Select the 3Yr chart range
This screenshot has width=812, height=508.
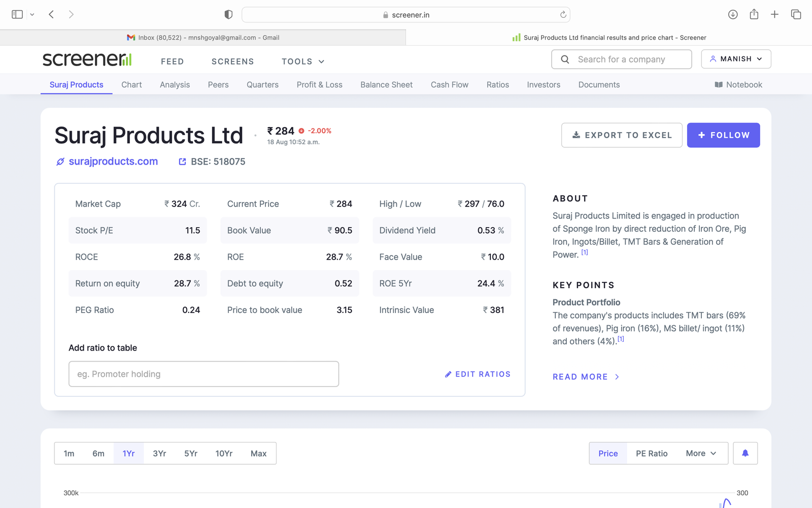tap(159, 453)
